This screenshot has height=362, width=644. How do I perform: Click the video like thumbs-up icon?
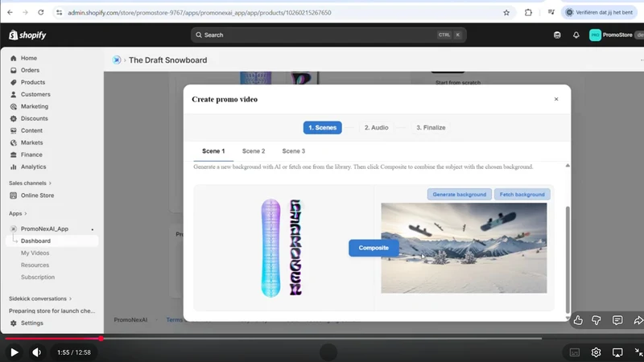(x=578, y=320)
